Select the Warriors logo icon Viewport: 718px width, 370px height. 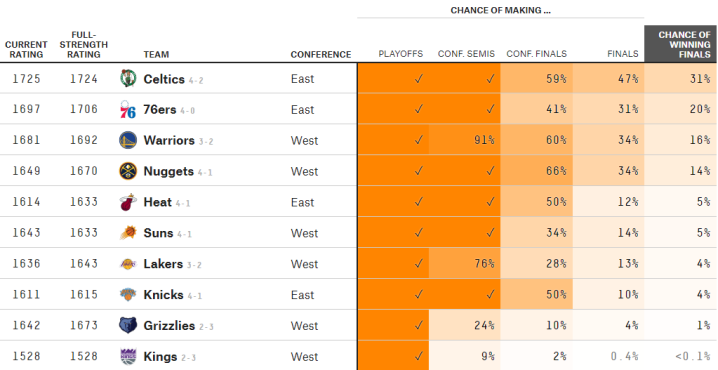pyautogui.click(x=128, y=141)
